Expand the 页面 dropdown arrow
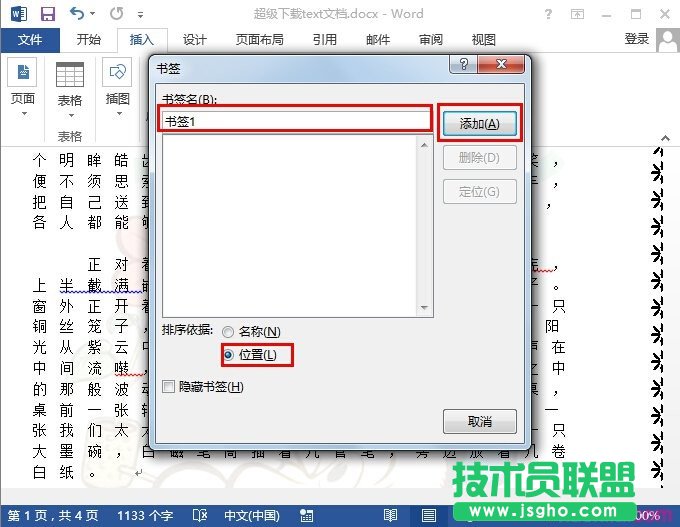Image resolution: width=680 pixels, height=527 pixels. point(22,115)
